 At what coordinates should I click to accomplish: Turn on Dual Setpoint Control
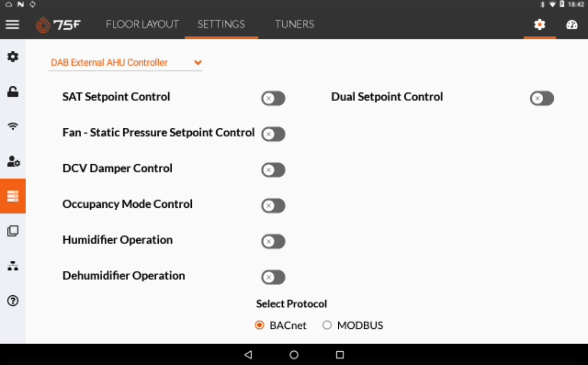(x=542, y=98)
